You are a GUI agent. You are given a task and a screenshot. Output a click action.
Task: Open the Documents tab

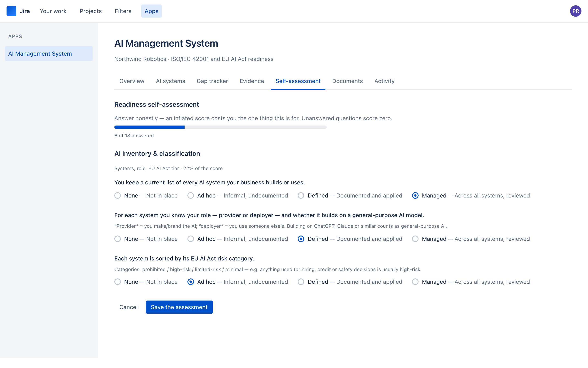pos(347,81)
